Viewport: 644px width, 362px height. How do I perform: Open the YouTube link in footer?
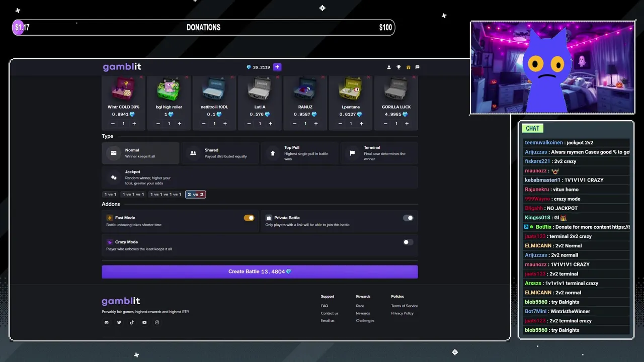tap(144, 322)
